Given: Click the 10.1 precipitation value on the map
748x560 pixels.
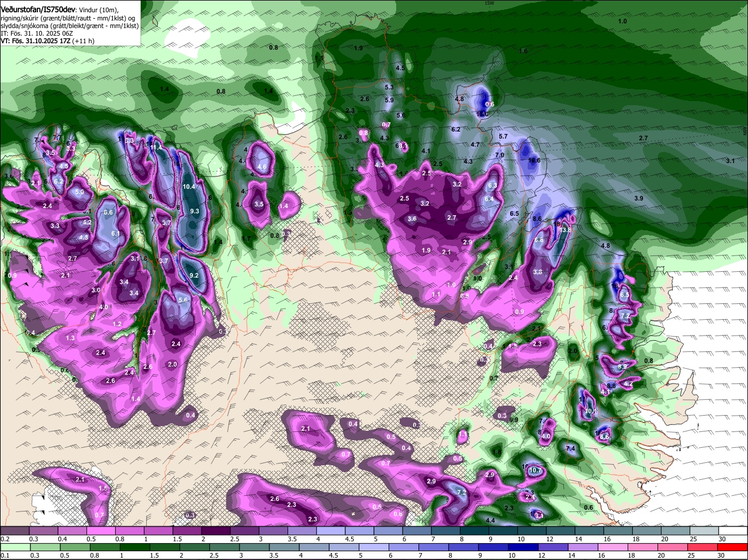Looking at the screenshot, I should click(x=591, y=412).
